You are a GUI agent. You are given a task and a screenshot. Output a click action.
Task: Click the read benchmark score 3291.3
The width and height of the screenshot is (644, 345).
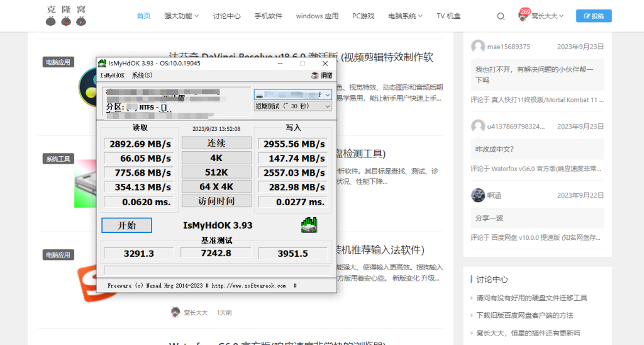click(138, 253)
